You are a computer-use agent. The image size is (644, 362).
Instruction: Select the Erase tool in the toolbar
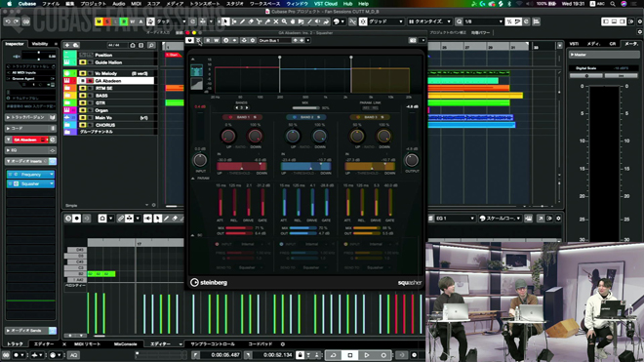pyautogui.click(x=251, y=21)
